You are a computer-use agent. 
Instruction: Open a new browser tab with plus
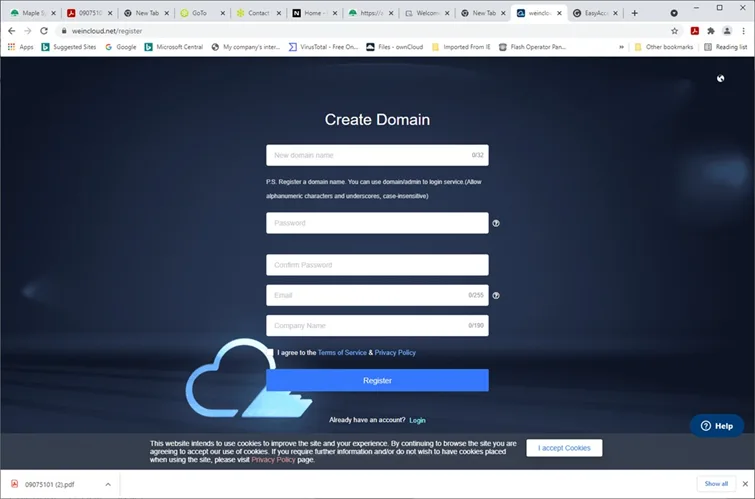point(635,13)
